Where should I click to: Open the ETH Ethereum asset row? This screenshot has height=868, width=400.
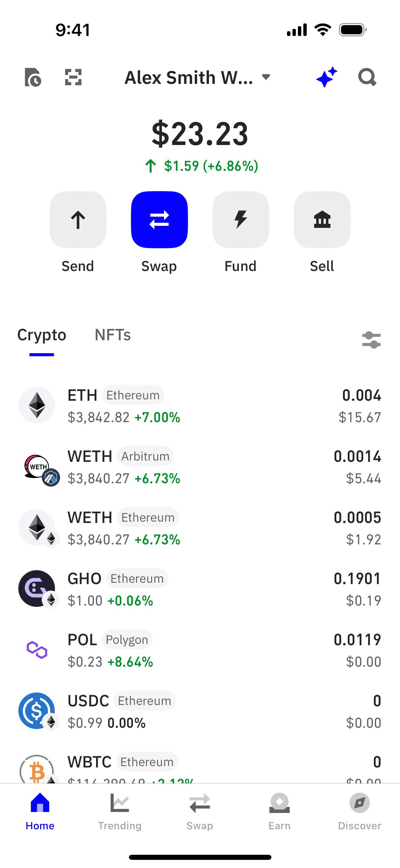point(200,405)
